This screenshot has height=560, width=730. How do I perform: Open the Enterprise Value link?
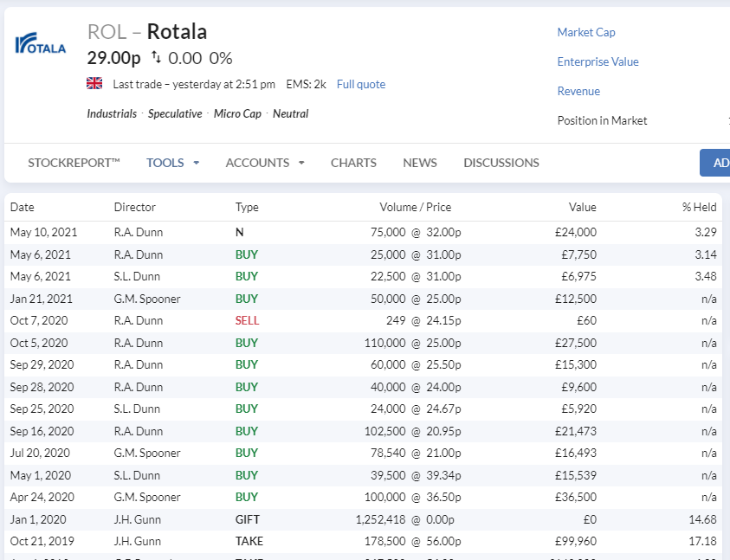point(598,61)
